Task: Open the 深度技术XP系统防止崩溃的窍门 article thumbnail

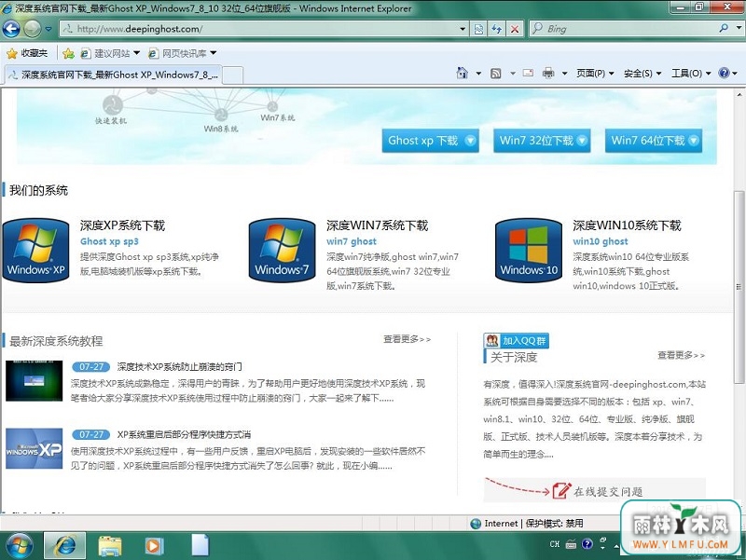Action: tap(35, 381)
